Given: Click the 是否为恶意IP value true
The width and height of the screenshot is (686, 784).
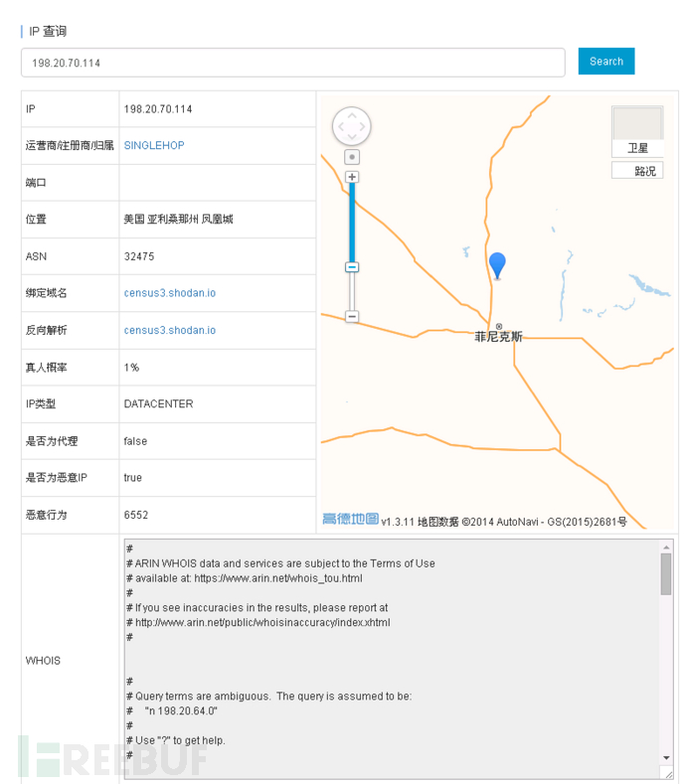Looking at the screenshot, I should 133,478.
